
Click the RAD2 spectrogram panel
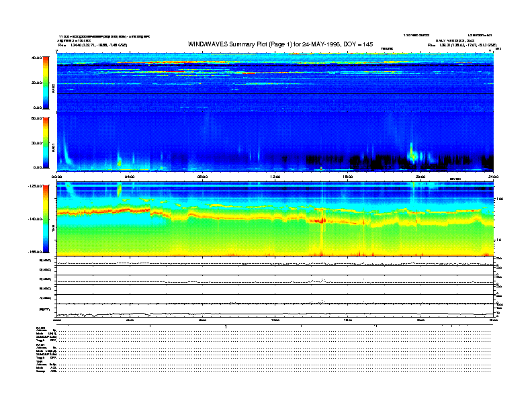pos(275,82)
